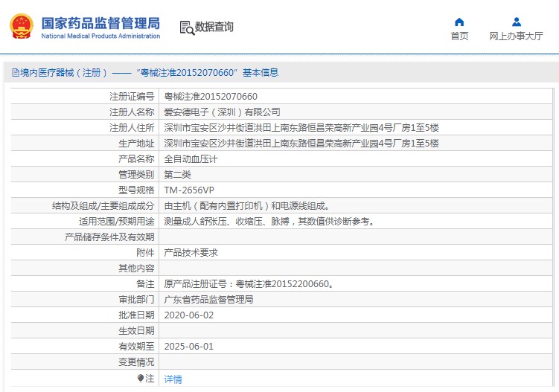Click the national emblem logo

click(22, 26)
